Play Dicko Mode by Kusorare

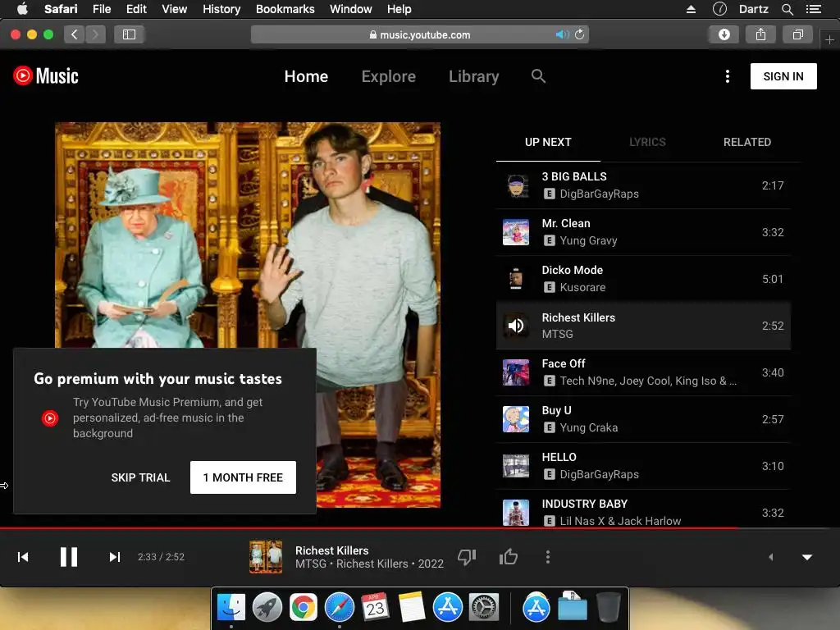[x=643, y=279]
